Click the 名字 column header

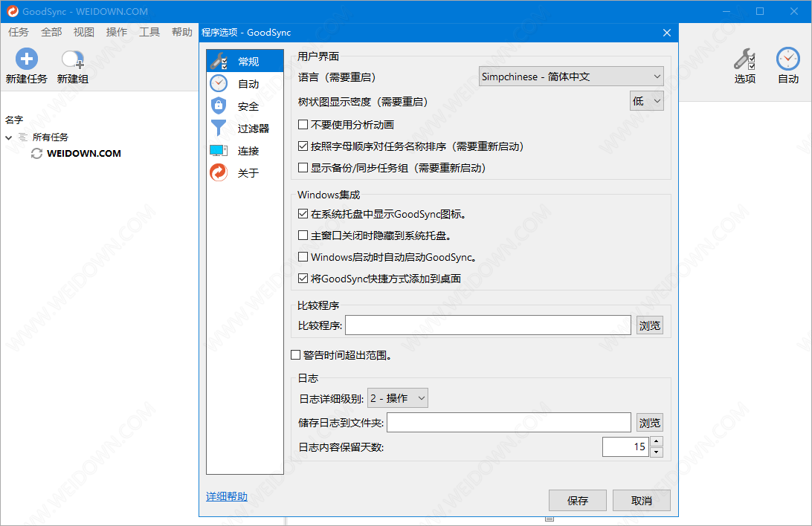coord(15,120)
